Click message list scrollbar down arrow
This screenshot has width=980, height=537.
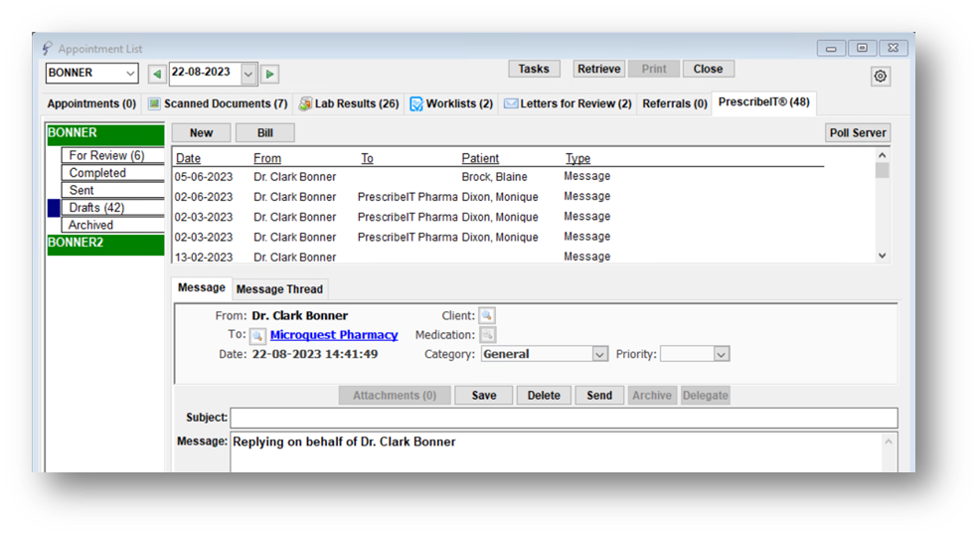882,255
